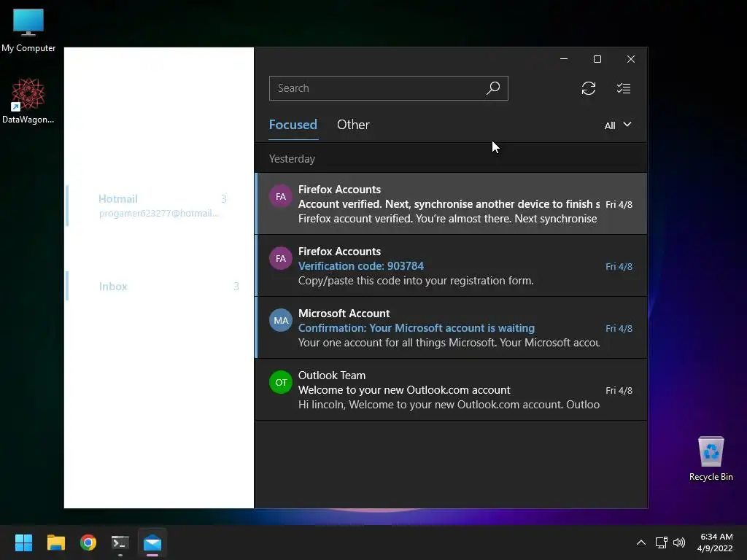This screenshot has height=560, width=747.
Task: Select the Recycle Bin desktop icon
Action: click(711, 459)
